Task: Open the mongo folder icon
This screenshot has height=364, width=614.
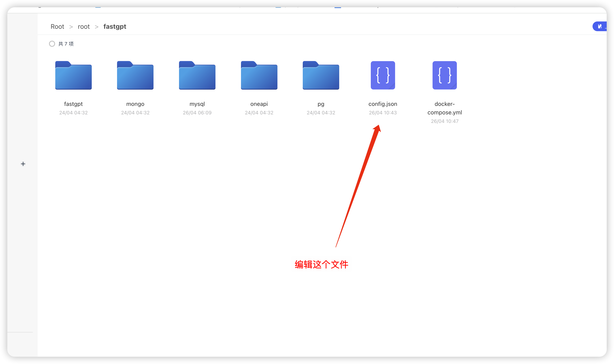Action: coord(135,75)
